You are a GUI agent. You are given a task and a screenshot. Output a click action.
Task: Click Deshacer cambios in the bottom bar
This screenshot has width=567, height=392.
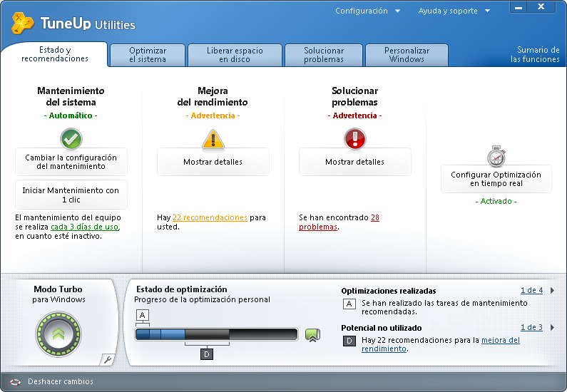pos(61,381)
